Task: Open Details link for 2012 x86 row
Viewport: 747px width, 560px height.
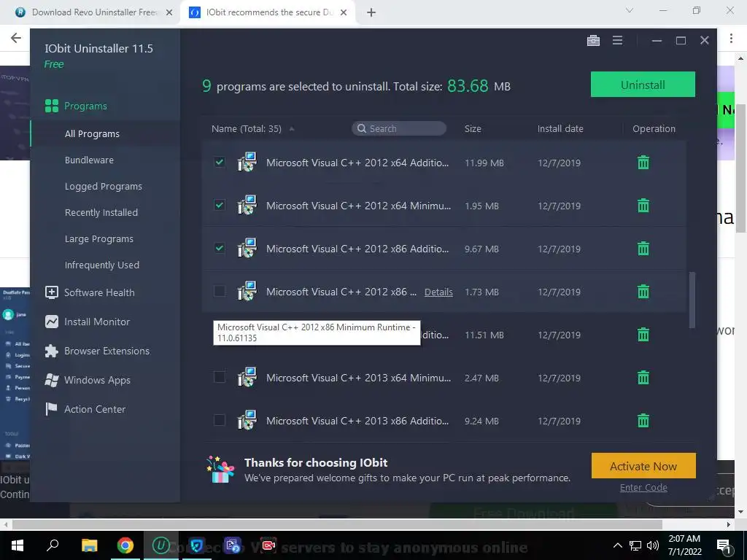Action: [x=438, y=292]
